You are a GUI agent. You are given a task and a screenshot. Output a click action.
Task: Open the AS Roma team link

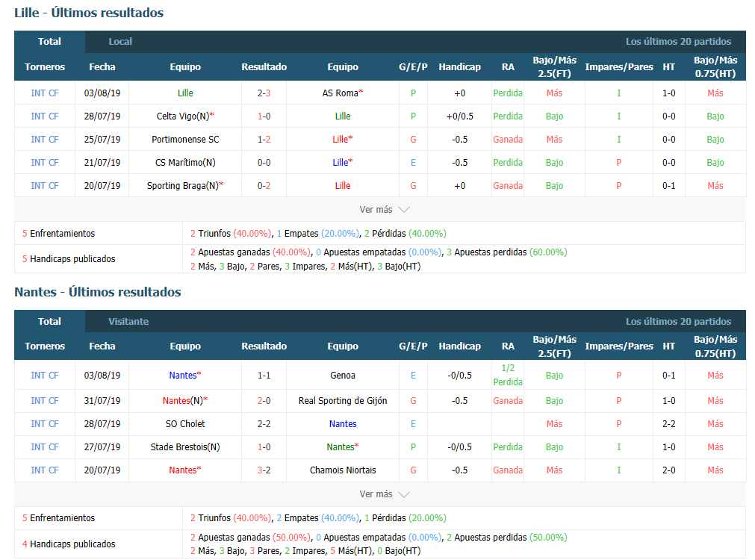coord(340,93)
